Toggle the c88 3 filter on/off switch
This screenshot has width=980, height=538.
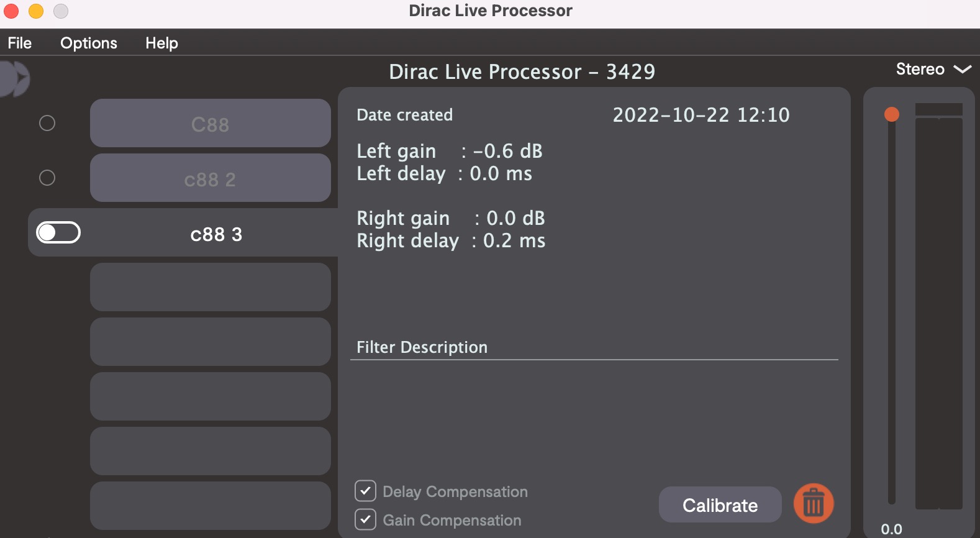[58, 232]
